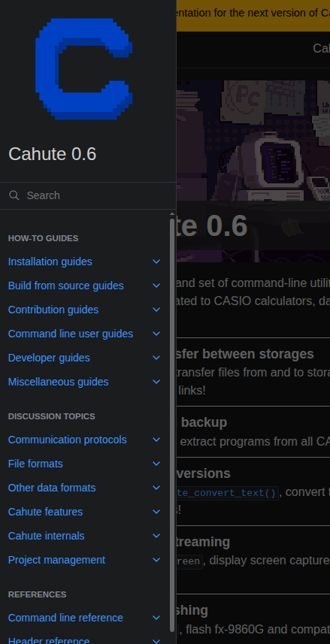This screenshot has width=330, height=644.
Task: Expand Other data formats chevron
Action: point(156,488)
